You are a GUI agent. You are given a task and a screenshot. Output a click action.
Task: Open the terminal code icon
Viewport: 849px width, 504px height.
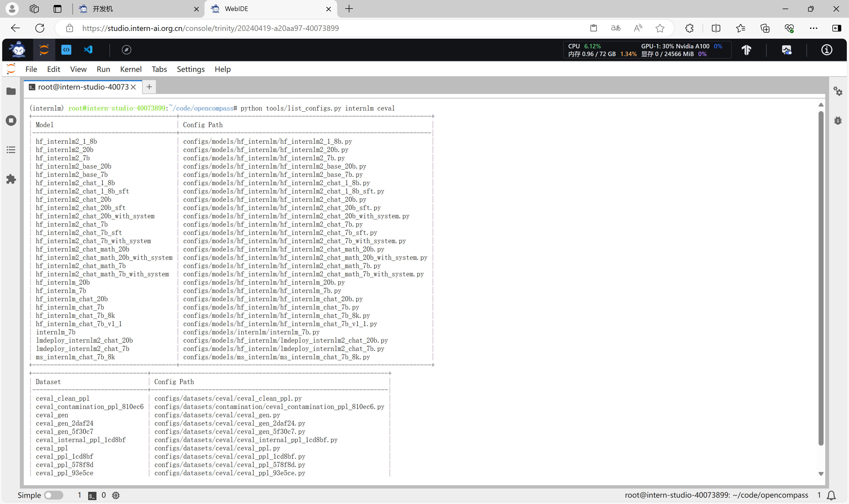point(66,50)
